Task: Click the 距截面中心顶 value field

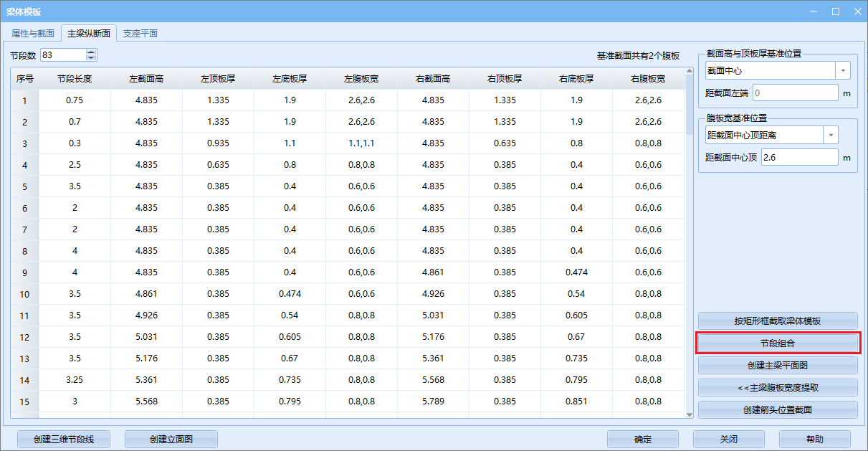Action: point(799,157)
